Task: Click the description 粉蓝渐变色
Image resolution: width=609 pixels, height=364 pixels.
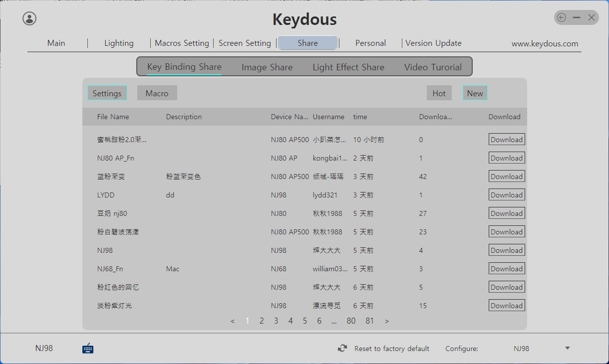Action: (183, 177)
